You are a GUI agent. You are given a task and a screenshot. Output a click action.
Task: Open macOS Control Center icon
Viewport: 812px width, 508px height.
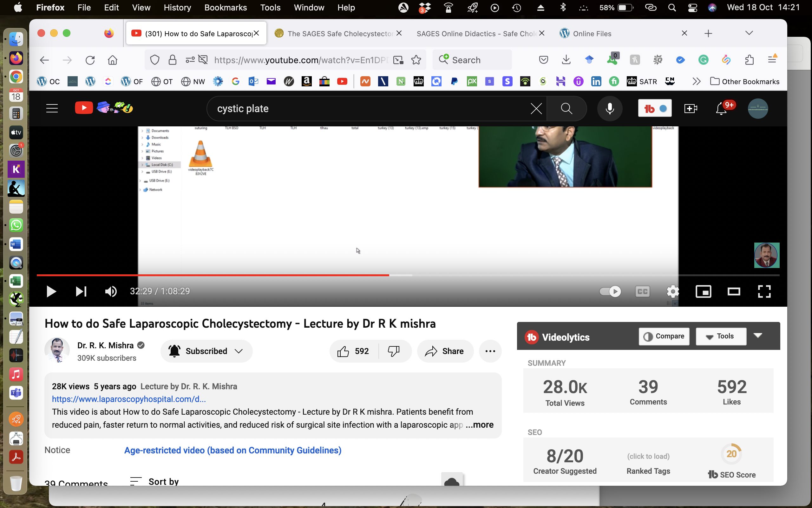[x=692, y=7]
